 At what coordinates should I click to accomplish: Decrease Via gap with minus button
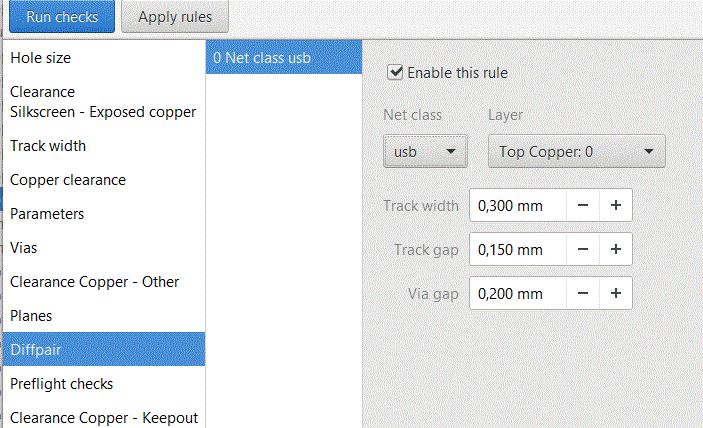[x=583, y=294]
